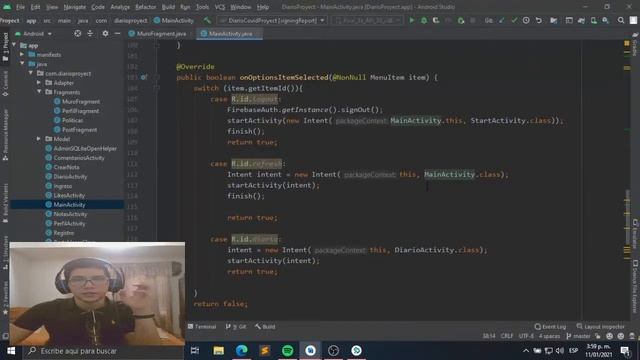Click the collapse all icon in Project panel
Image resolution: width=640 pixels, height=360 pixels.
pyautogui.click(x=90, y=33)
